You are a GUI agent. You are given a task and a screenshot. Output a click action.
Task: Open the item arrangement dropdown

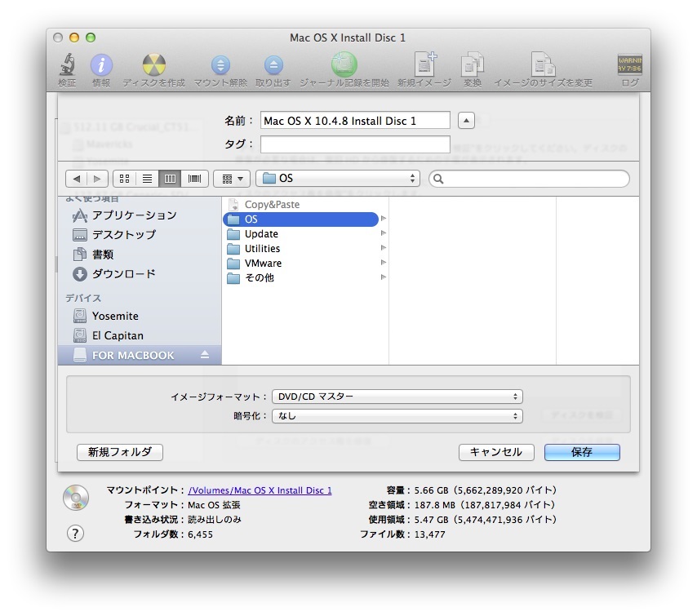(x=232, y=179)
